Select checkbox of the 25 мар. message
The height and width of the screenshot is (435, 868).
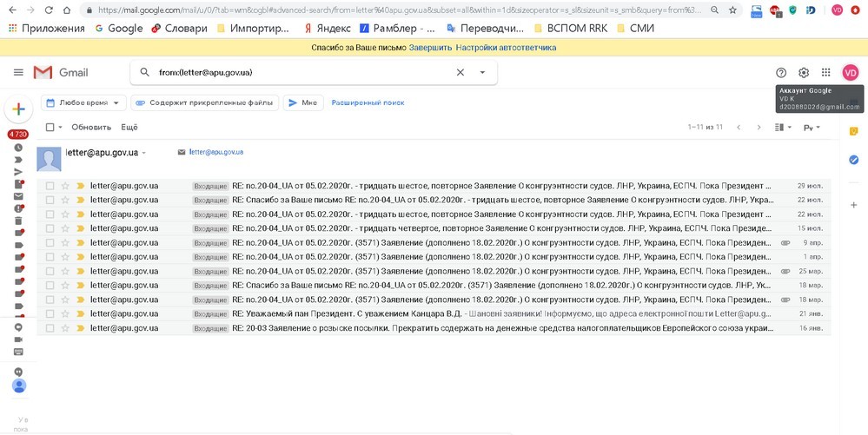(x=50, y=271)
